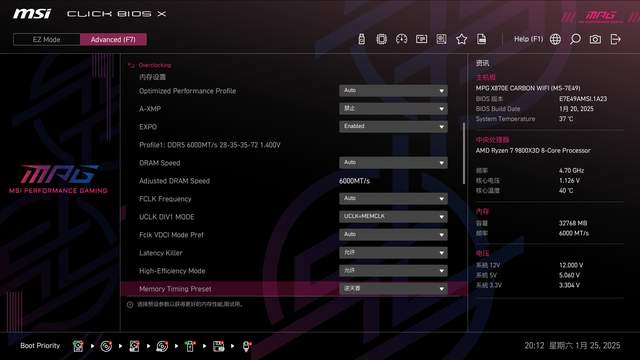Expand Optimized Performance Profile dropdown
Image resolution: width=640 pixels, height=360 pixels.
pos(393,91)
